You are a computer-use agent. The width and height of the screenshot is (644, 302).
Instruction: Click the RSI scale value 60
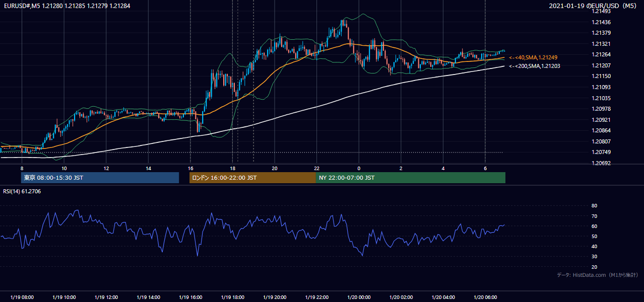click(594, 226)
